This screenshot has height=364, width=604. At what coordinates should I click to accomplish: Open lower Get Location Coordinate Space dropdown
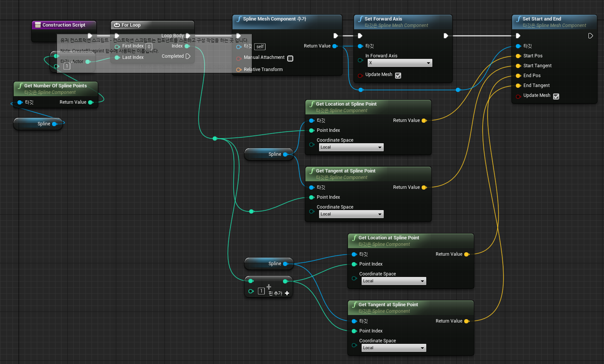pos(394,281)
